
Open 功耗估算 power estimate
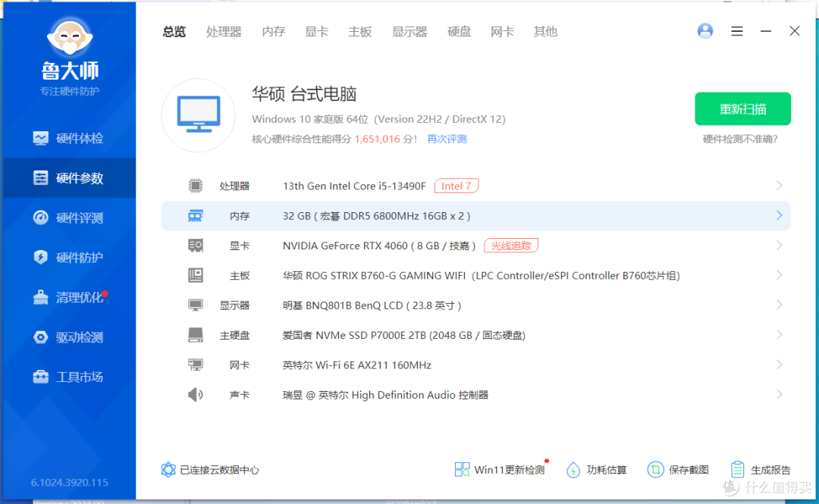(597, 470)
